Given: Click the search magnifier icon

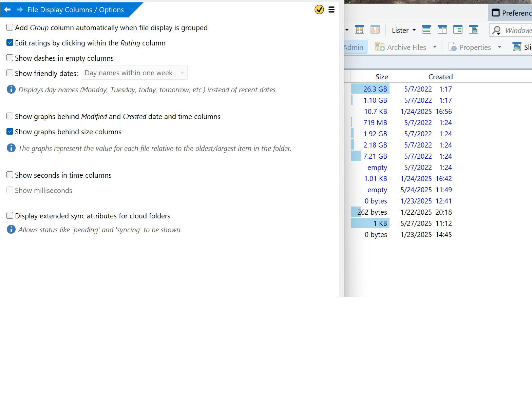Looking at the screenshot, I should click(496, 30).
